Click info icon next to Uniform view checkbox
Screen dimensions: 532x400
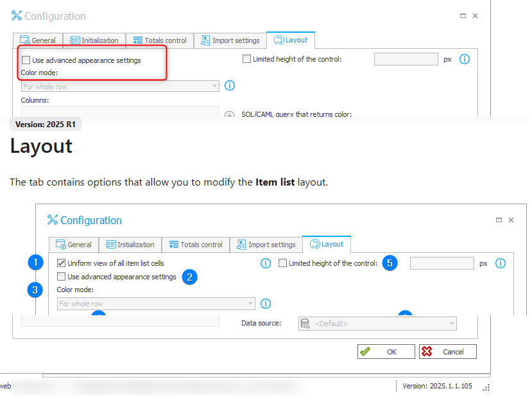tap(266, 263)
